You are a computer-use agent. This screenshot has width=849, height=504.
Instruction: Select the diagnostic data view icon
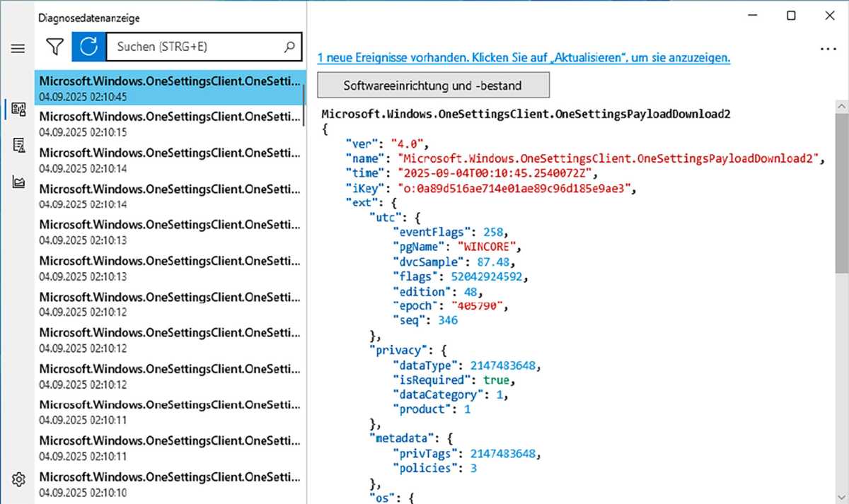(x=18, y=109)
